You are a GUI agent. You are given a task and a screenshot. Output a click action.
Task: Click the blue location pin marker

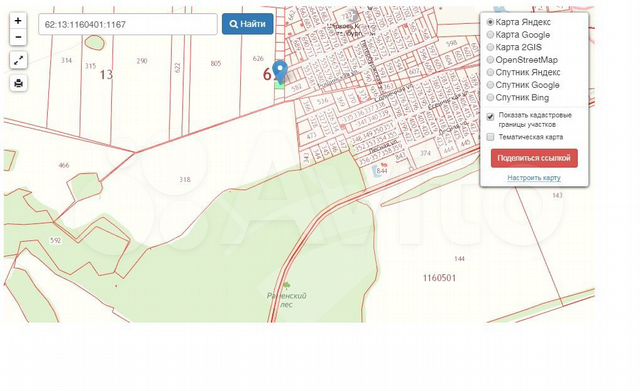(x=280, y=72)
